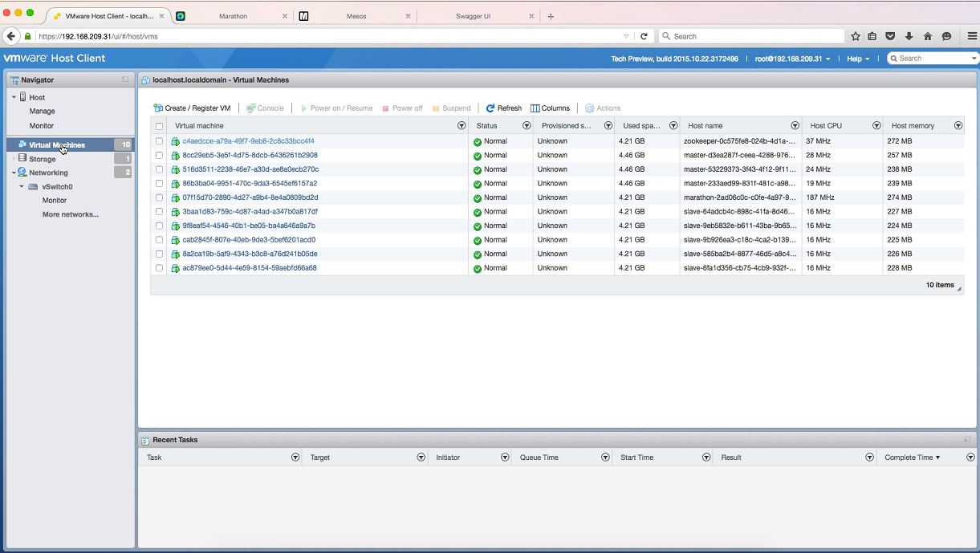Click the bookmark star icon

(856, 36)
